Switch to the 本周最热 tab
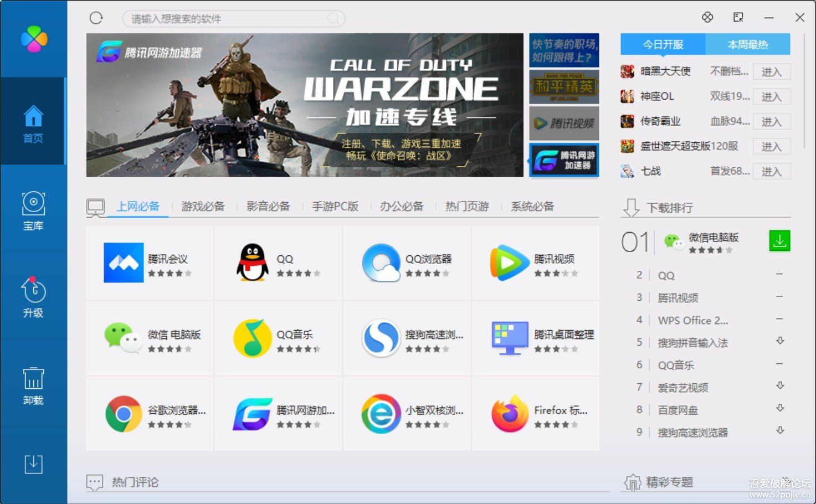The width and height of the screenshot is (816, 504). pyautogui.click(x=747, y=44)
